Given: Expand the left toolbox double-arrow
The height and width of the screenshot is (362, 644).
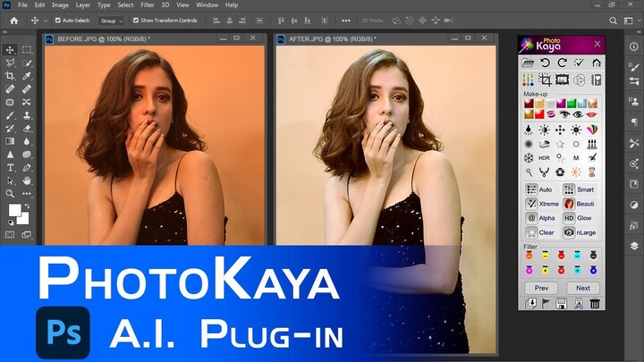Looking at the screenshot, I should click(5, 32).
